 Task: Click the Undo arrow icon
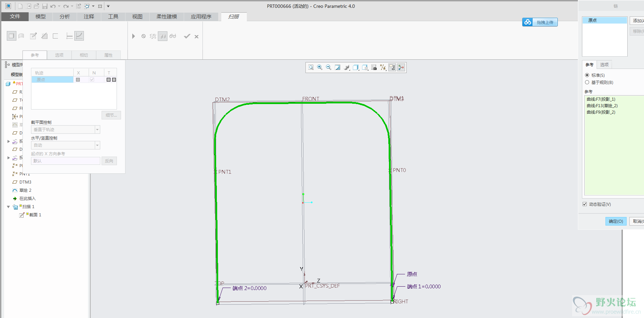[x=53, y=6]
